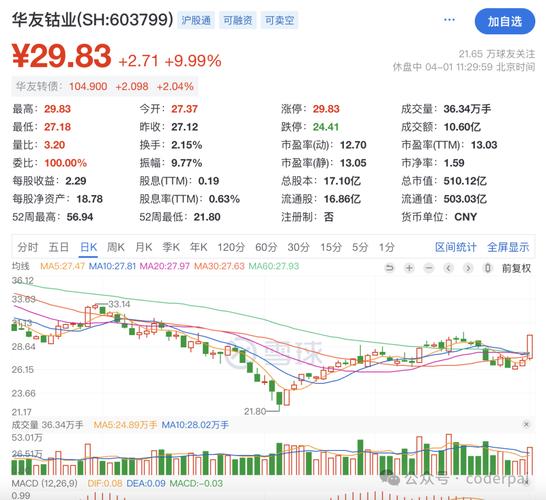Click the 可卖空 tag
Image resolution: width=546 pixels, height=500 pixels.
279,20
